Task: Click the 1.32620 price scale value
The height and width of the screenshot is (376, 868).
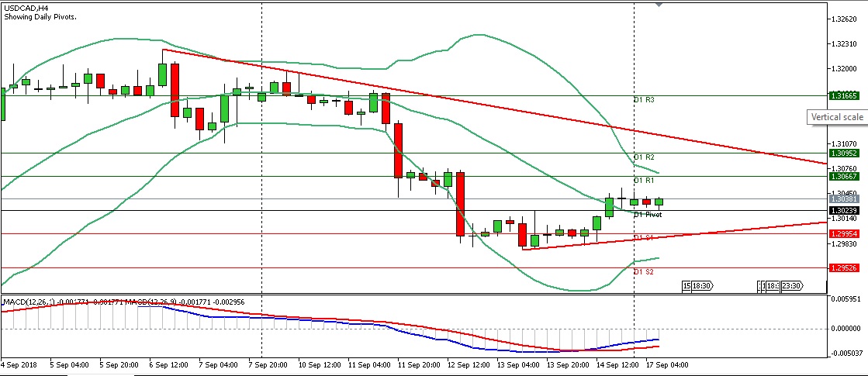Action: tap(844, 19)
